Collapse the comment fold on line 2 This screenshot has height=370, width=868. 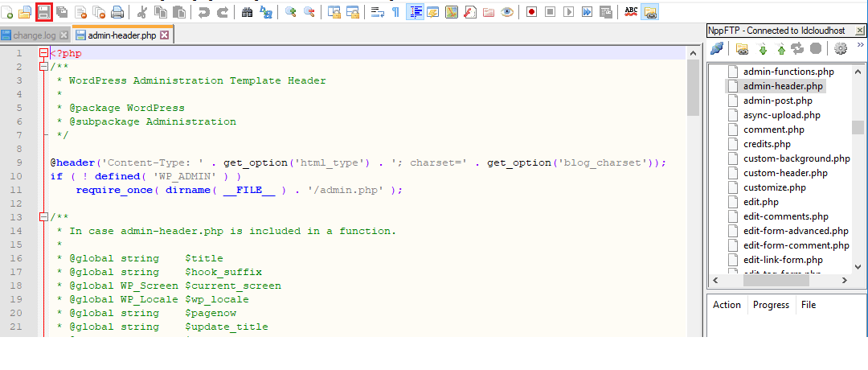pyautogui.click(x=43, y=67)
